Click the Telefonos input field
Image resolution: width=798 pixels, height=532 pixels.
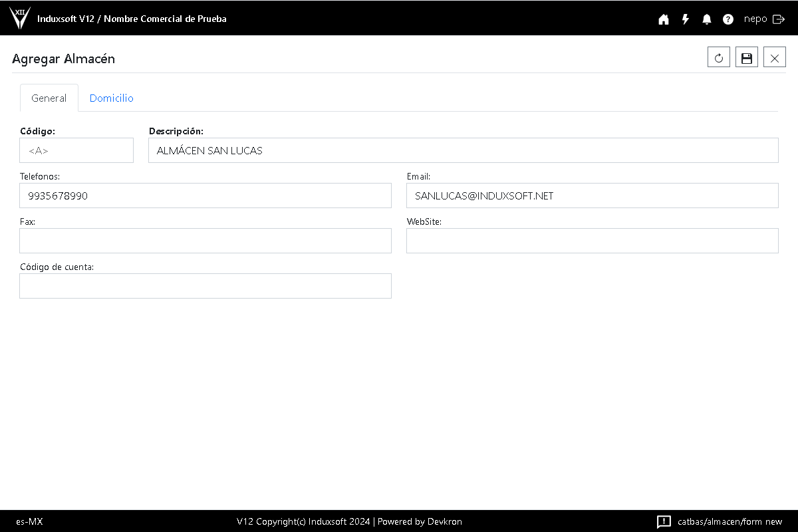205,196
